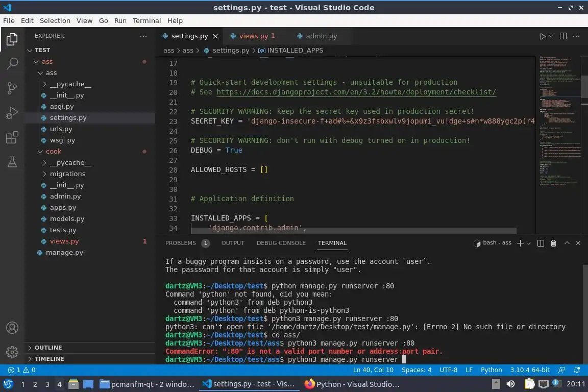Split the editor to the right
The width and height of the screenshot is (588, 392).
coord(563,36)
